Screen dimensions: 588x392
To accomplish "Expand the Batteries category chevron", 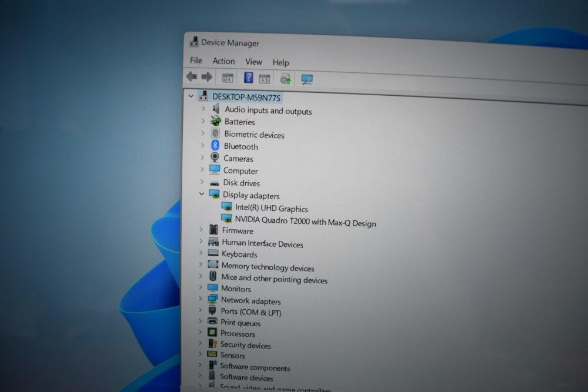I will pyautogui.click(x=203, y=120).
